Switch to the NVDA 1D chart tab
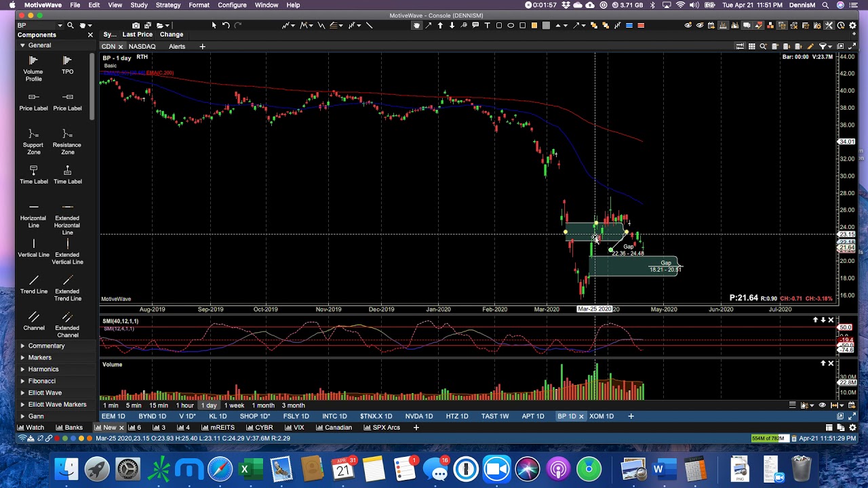The width and height of the screenshot is (868, 488). 418,416
